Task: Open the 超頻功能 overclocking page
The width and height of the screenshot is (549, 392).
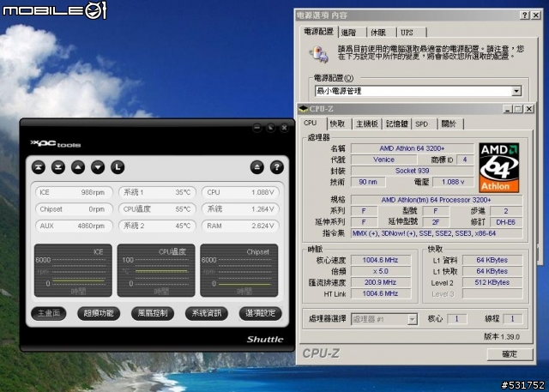Action: [99, 313]
